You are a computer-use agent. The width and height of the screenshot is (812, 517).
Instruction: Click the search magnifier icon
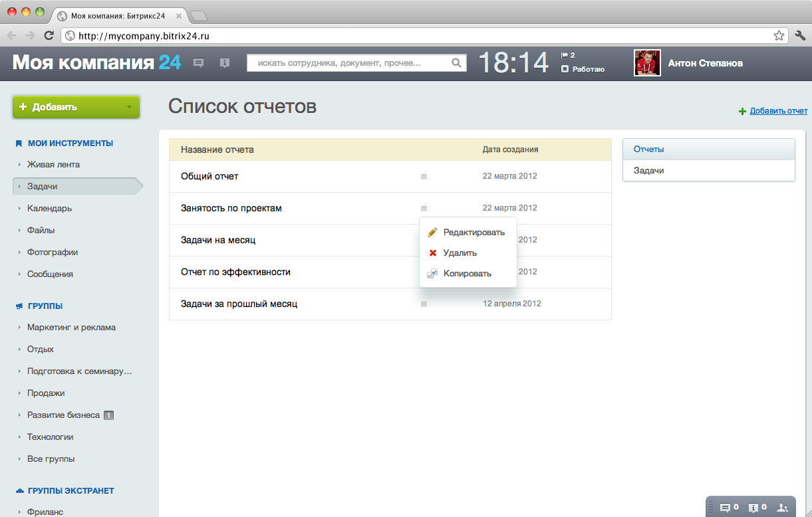point(456,63)
